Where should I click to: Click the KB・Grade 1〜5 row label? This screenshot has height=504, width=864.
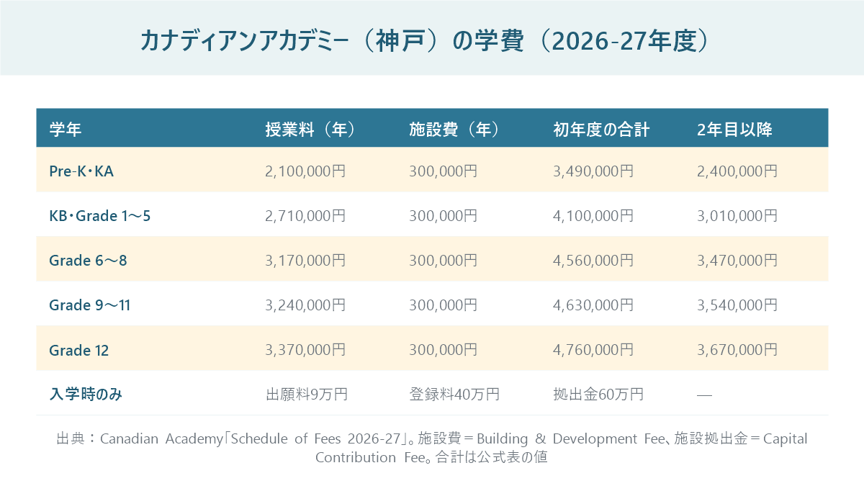100,216
